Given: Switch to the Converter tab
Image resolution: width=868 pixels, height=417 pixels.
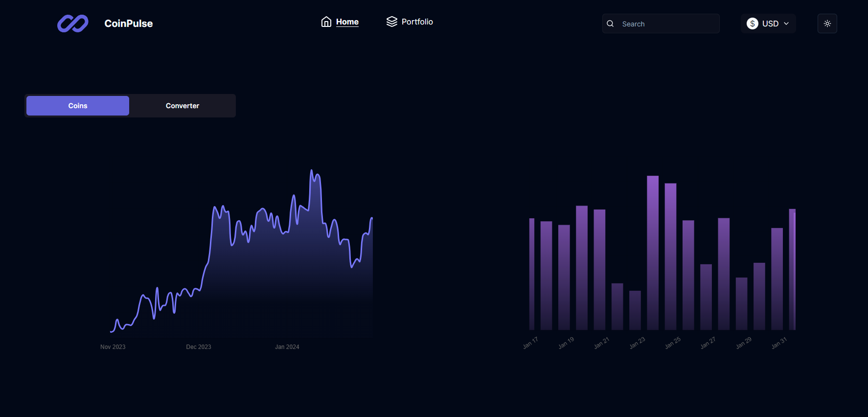Looking at the screenshot, I should [x=182, y=106].
